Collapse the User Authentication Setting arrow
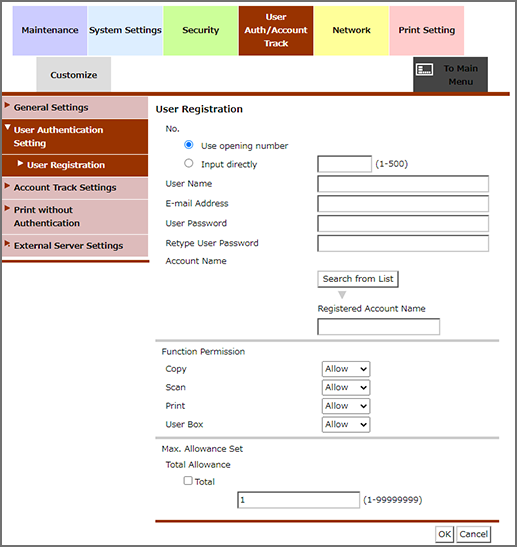Screen dimensions: 517x547 7,127
